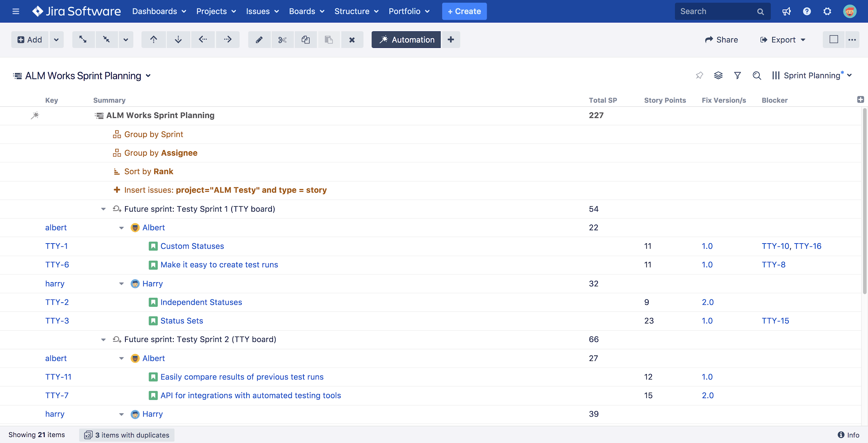
Task: Click the pencil edit icon
Action: [259, 40]
